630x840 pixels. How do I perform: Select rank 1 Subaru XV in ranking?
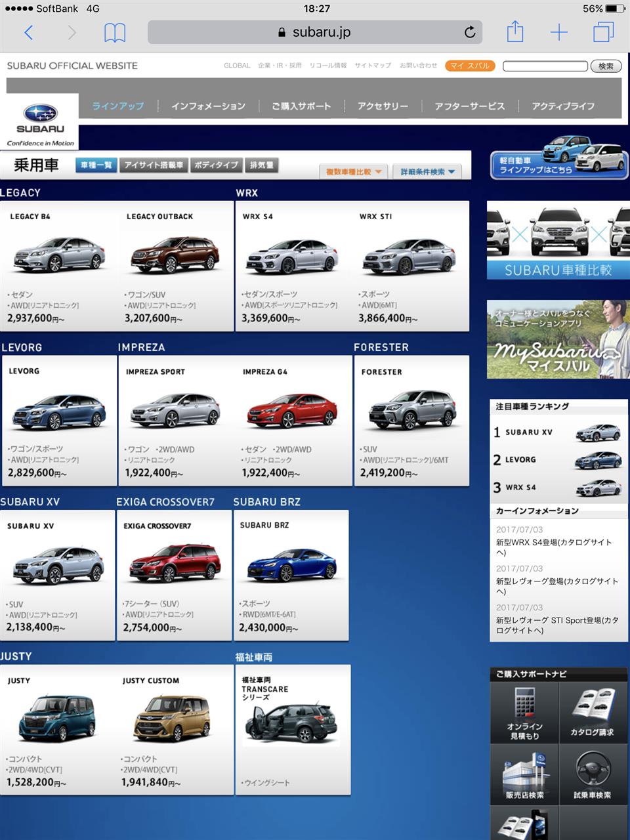point(557,432)
